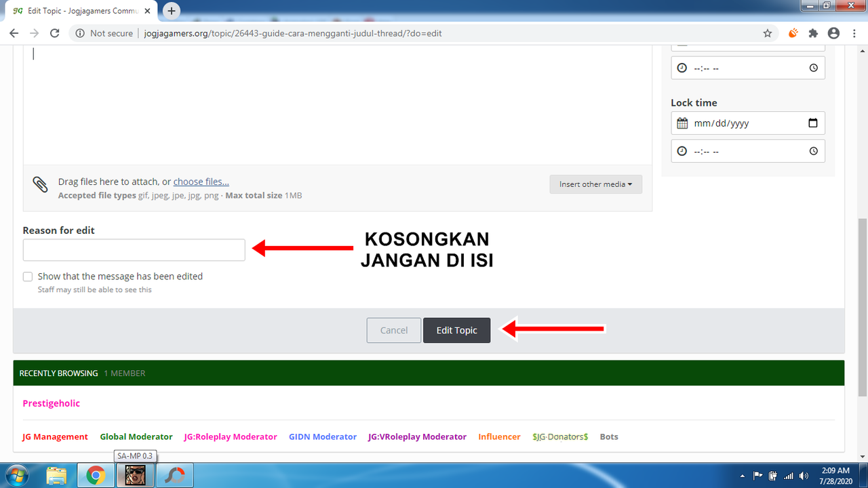Open Chrome three-dot menu
The width and height of the screenshot is (868, 488).
[854, 33]
